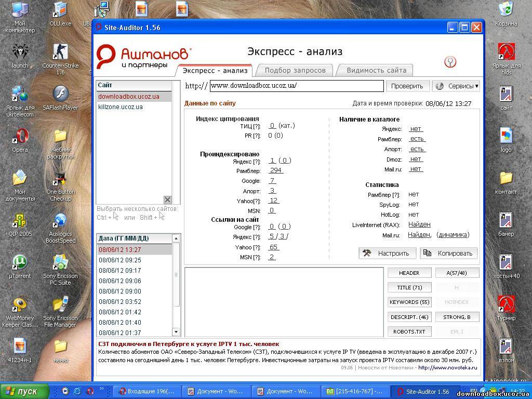532x399 pixels.
Task: Select the logo file desktop icon
Action: point(506,140)
